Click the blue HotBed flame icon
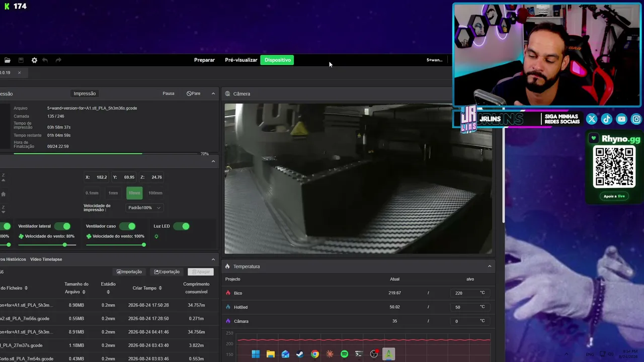Screen dimensions: 644x362 click(x=228, y=307)
